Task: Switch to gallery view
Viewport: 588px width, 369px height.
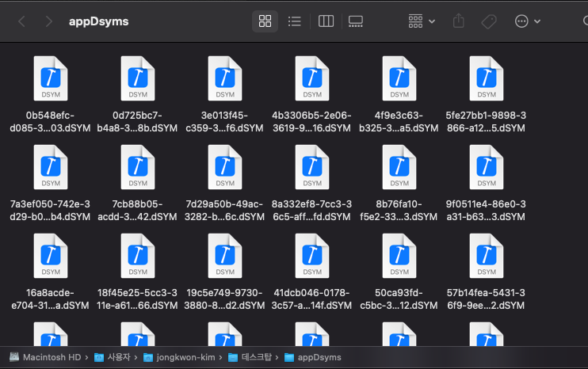Action: tap(356, 21)
